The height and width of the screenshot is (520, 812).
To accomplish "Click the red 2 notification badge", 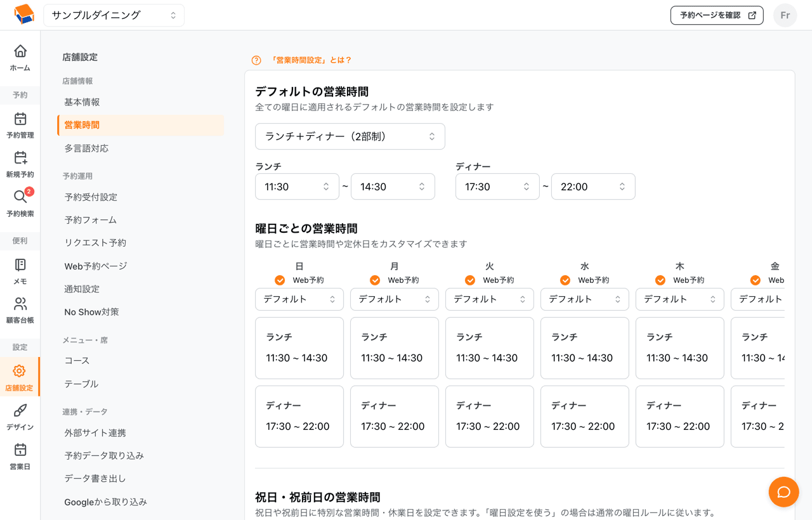I will coord(29,192).
